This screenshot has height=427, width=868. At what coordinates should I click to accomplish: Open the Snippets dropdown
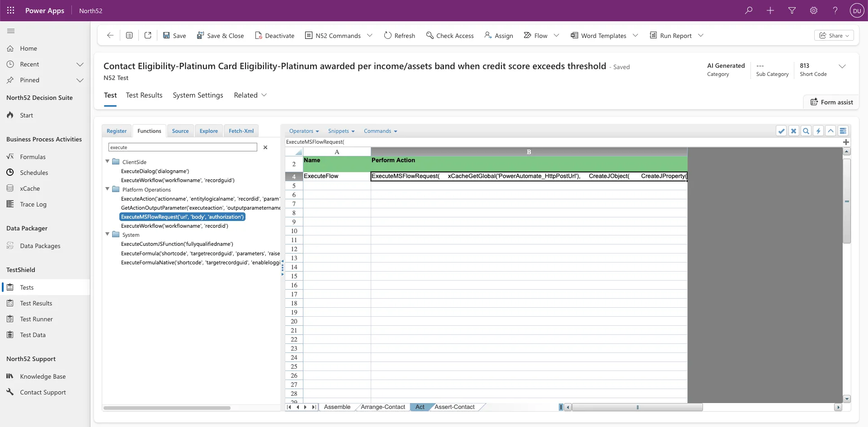coord(341,131)
